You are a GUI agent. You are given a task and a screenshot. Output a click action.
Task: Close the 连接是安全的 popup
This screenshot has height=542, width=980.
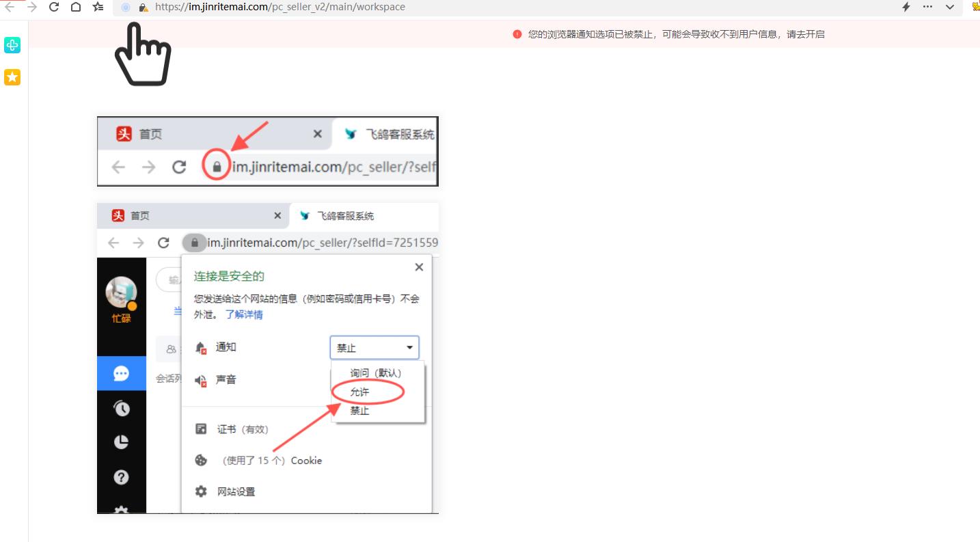coord(419,267)
